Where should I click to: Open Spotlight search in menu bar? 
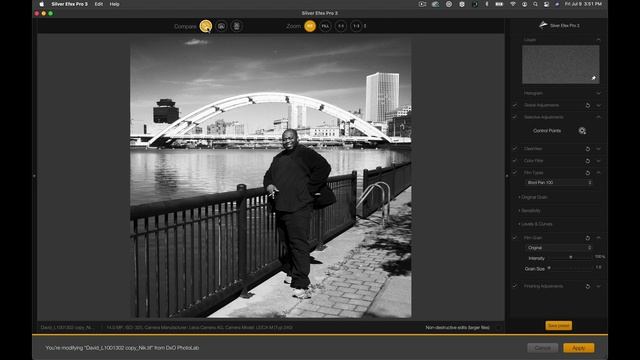tap(535, 4)
